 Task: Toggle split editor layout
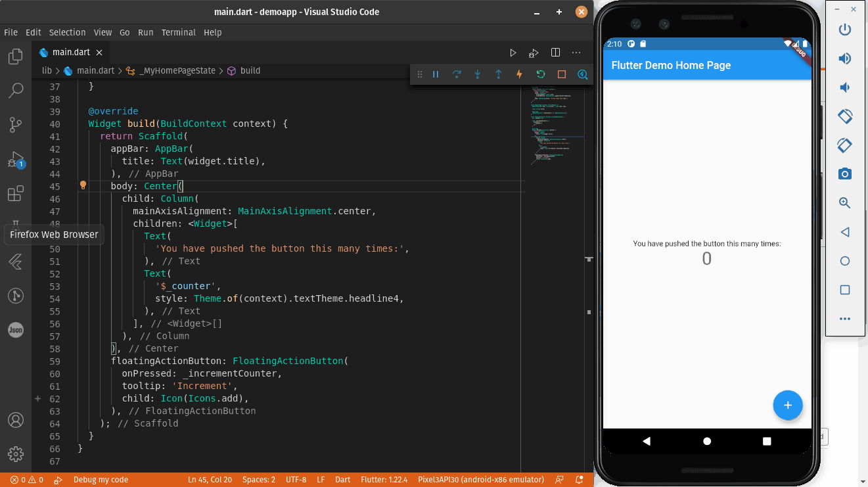(x=555, y=53)
